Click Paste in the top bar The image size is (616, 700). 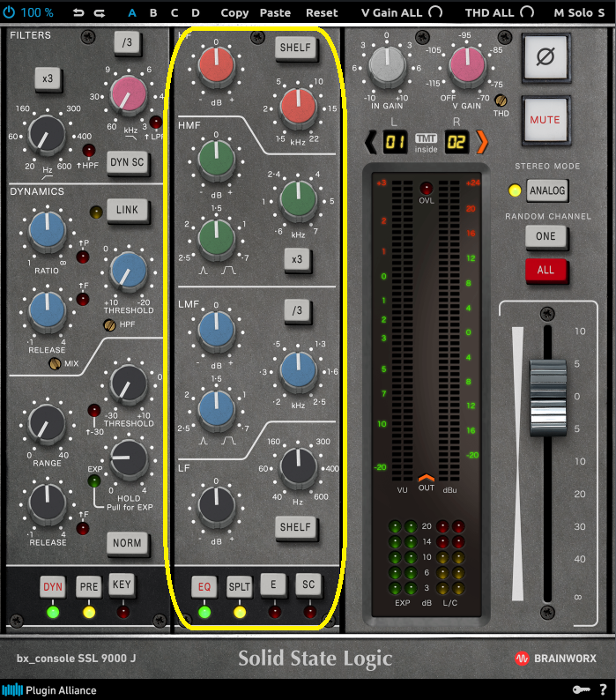click(275, 12)
